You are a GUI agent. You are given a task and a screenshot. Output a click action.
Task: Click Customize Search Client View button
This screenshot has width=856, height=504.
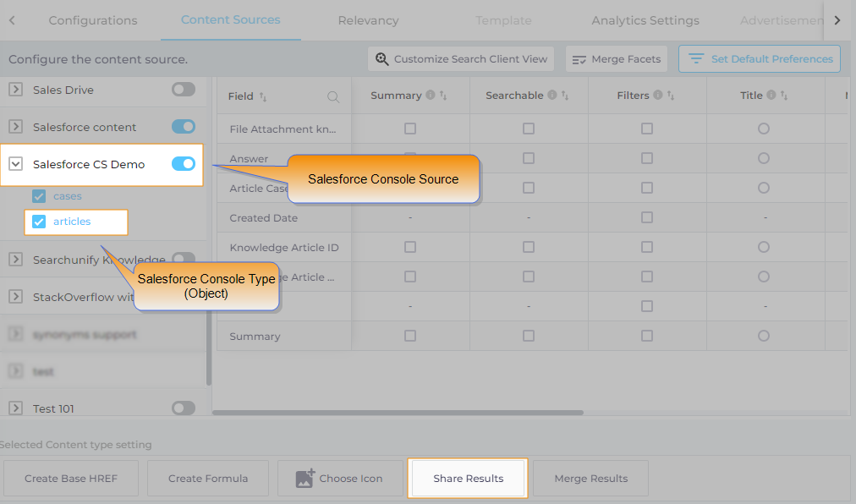click(461, 59)
